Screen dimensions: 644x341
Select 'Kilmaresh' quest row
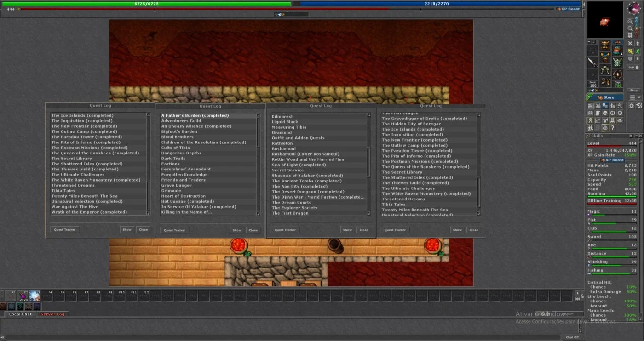pyautogui.click(x=319, y=116)
